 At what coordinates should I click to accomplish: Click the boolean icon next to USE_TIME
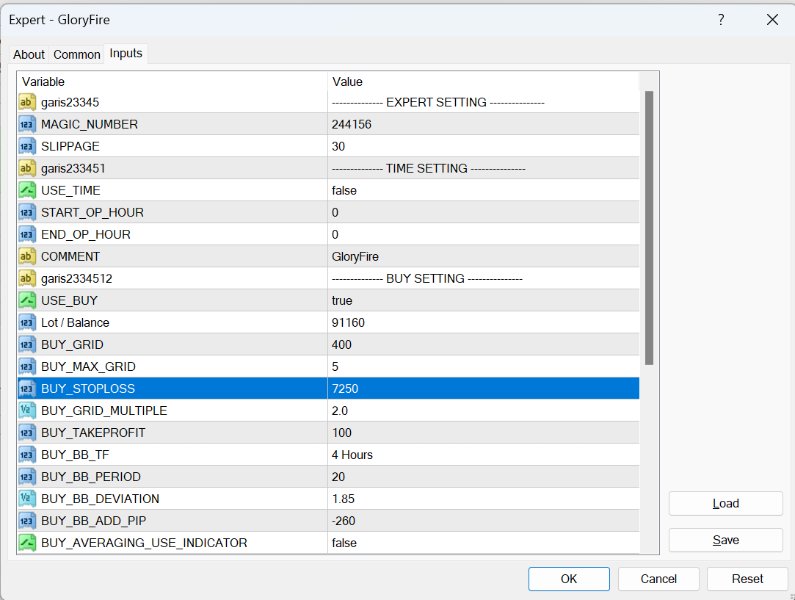(x=28, y=190)
